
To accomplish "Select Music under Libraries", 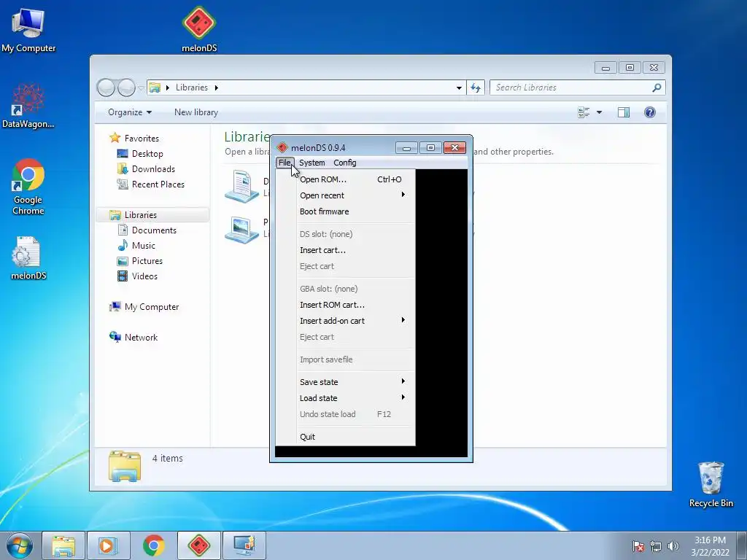I will click(x=144, y=245).
